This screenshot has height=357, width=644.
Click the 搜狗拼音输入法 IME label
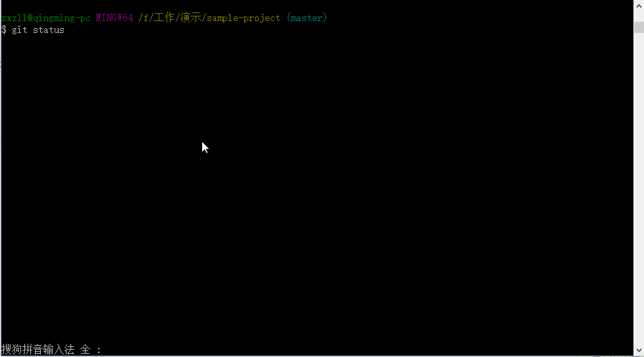38,350
